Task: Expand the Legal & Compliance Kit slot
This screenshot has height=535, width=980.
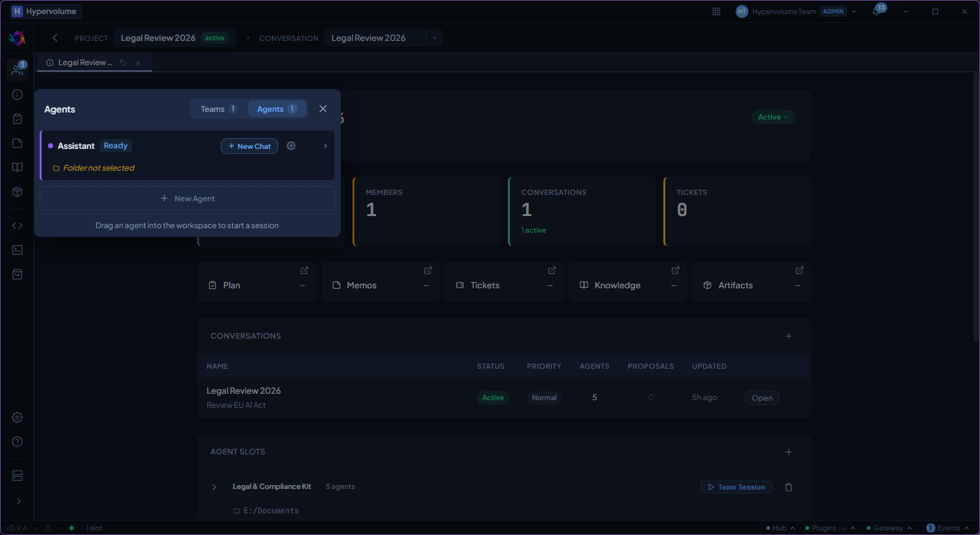Action: point(214,487)
